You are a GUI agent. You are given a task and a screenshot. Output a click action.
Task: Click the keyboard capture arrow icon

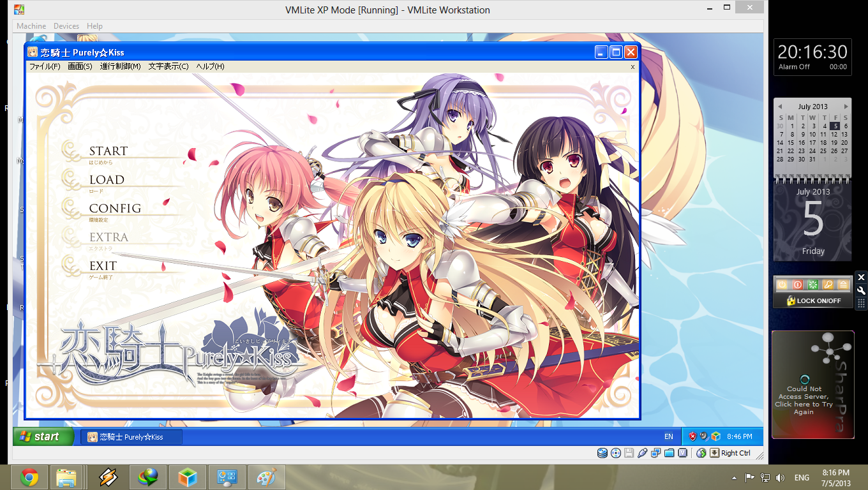pos(715,453)
